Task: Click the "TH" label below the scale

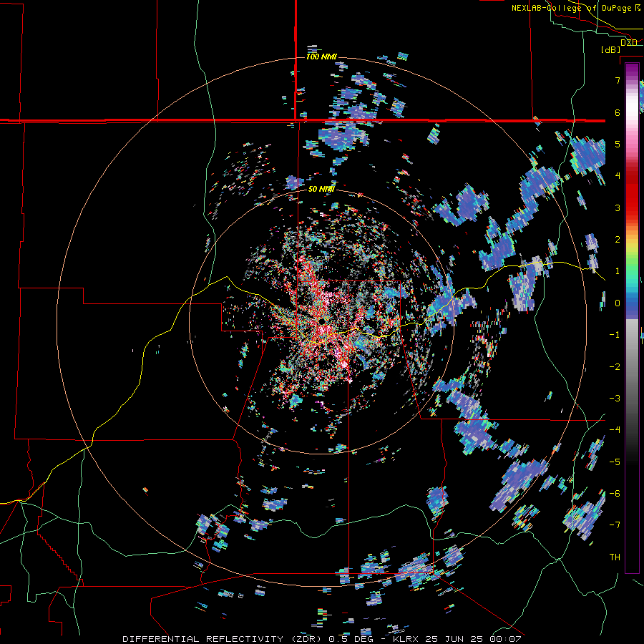Action: point(615,557)
